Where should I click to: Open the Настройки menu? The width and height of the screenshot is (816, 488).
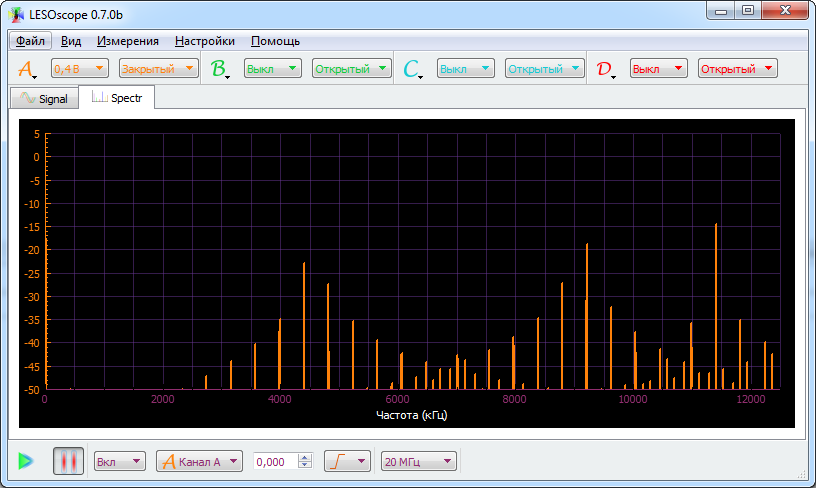click(x=205, y=41)
